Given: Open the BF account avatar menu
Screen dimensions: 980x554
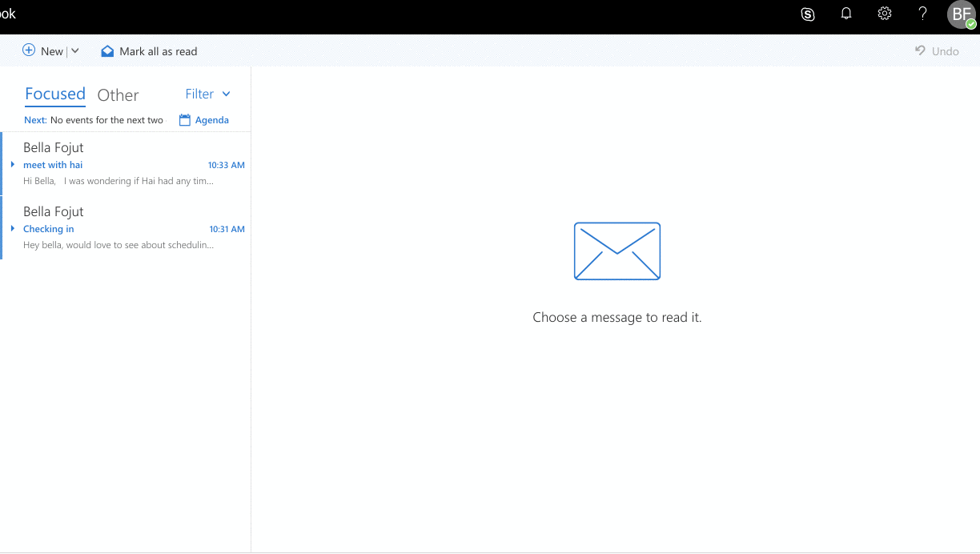Looking at the screenshot, I should [x=962, y=14].
